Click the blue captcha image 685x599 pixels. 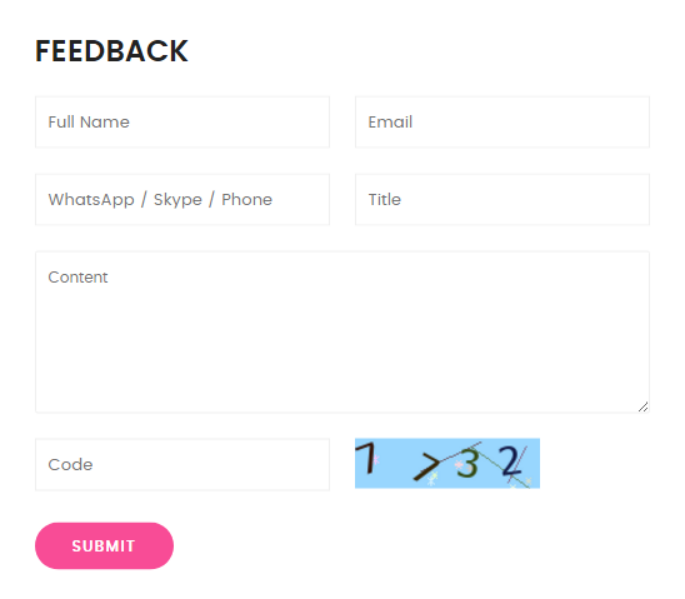coord(447,463)
